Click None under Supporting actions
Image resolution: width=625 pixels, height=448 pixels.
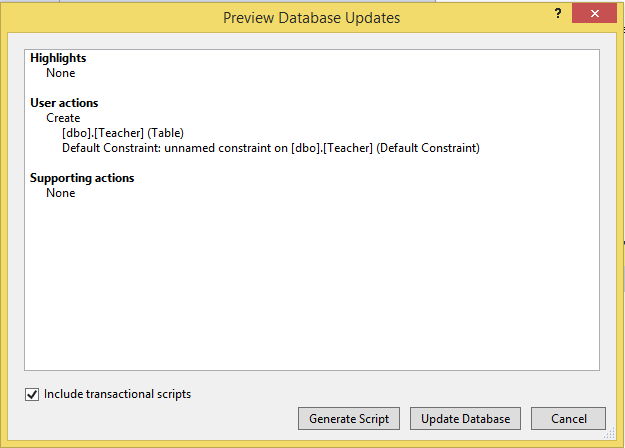(60, 193)
